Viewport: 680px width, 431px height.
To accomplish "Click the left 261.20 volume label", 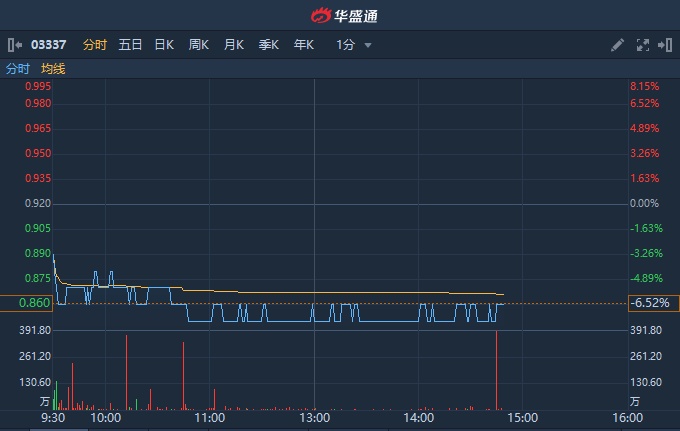I will click(35, 356).
